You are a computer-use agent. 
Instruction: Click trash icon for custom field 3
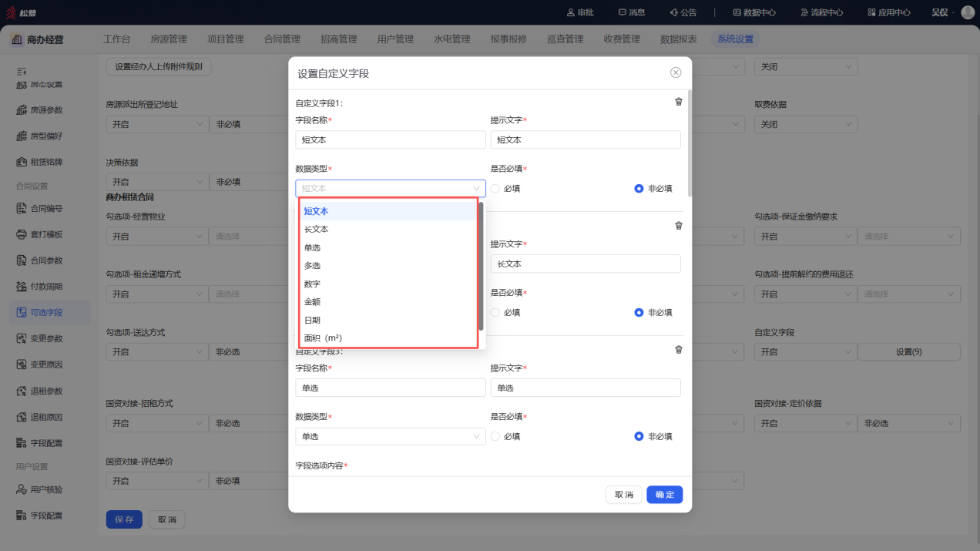(x=678, y=349)
